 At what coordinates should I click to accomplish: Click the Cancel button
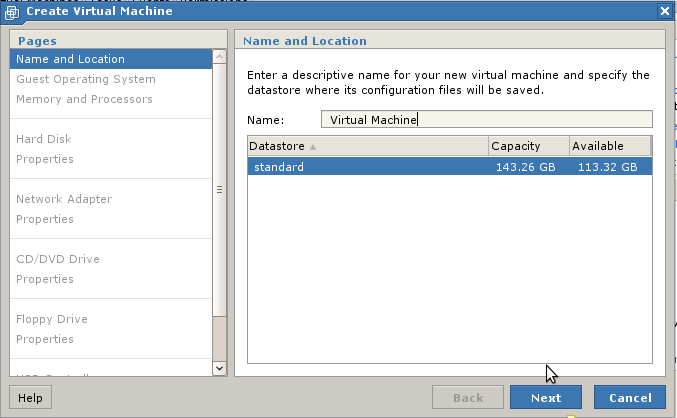point(629,397)
